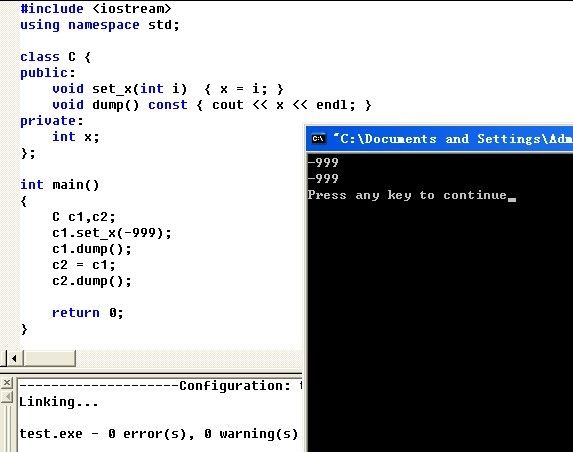Click the editor's horizontal scrollbar thumb
This screenshot has width=573, height=452.
point(50,358)
